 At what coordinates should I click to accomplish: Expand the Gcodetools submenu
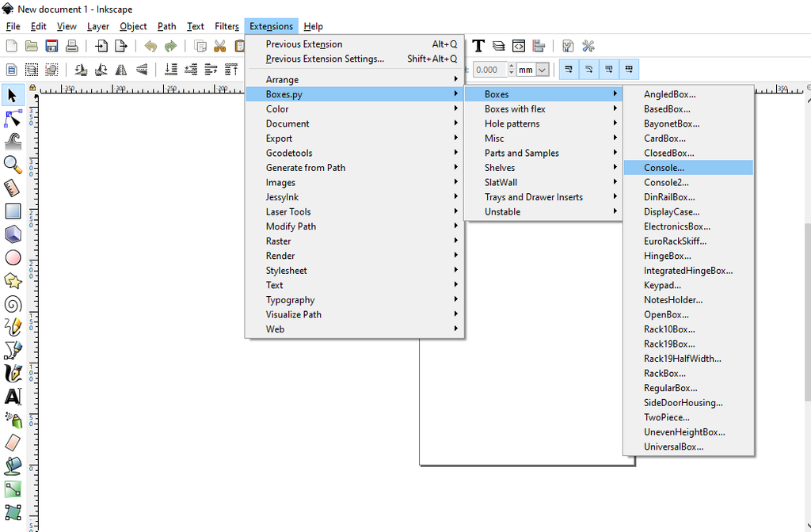(355, 153)
